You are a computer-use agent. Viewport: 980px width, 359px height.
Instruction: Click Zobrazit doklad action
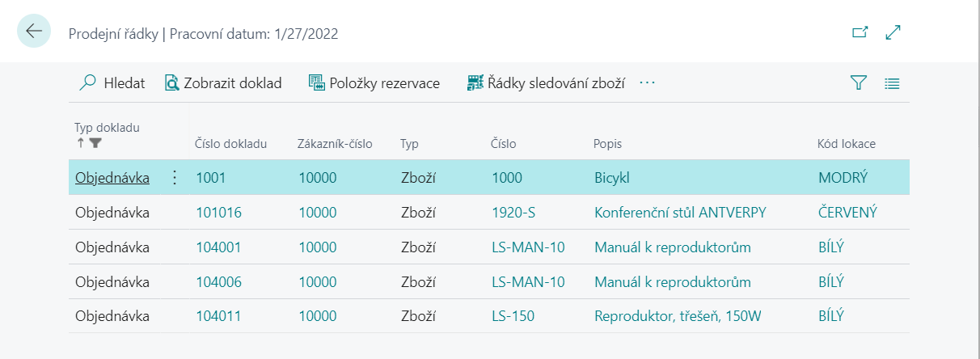coord(223,82)
